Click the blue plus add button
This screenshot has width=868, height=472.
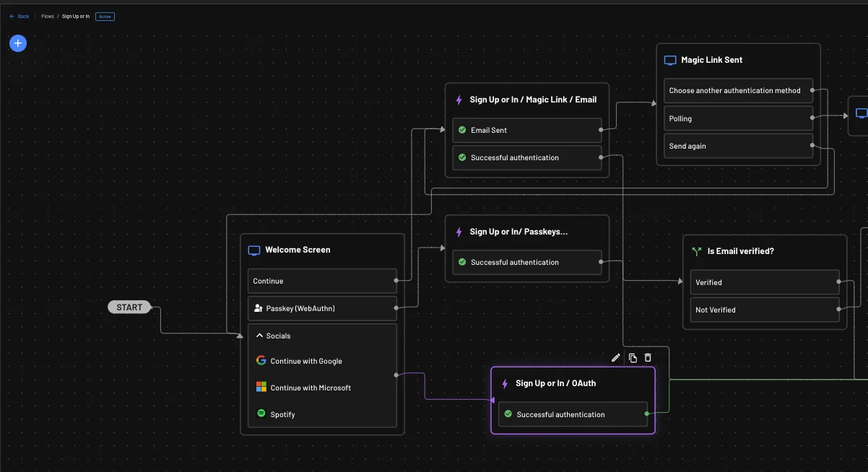[x=18, y=43]
